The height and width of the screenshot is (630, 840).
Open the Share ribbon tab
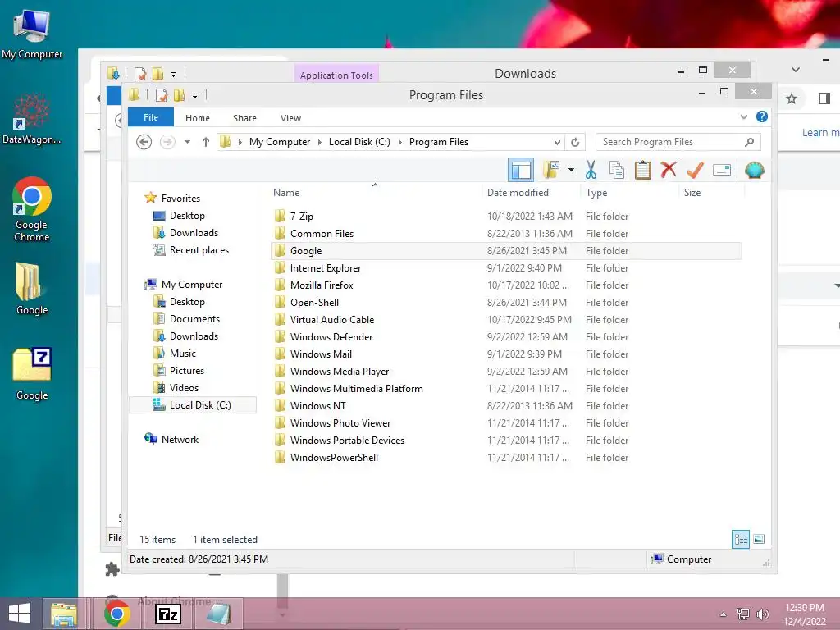click(244, 118)
